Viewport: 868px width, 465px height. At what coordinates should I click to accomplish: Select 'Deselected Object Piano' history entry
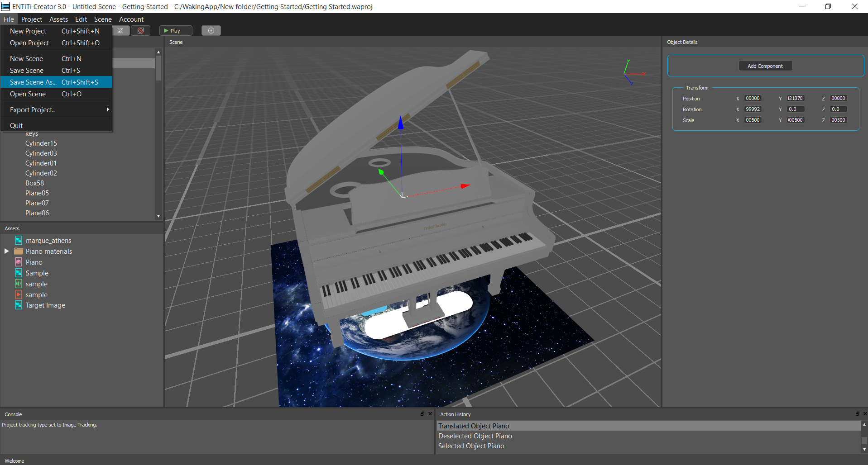(x=648, y=436)
